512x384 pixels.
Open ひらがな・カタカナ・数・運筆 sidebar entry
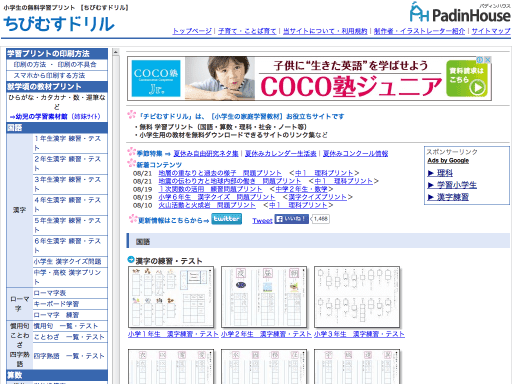tap(57, 102)
